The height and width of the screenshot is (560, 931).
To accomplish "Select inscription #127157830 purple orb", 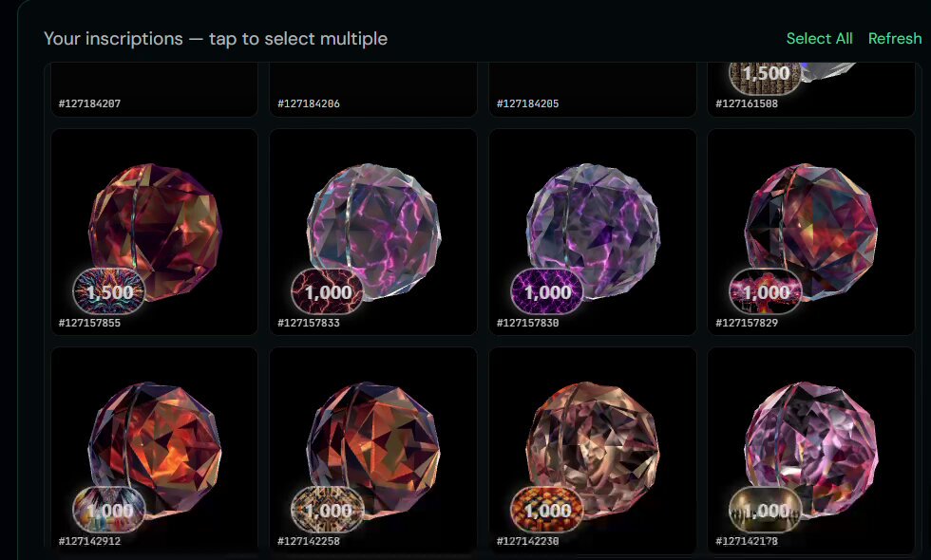I will pyautogui.click(x=593, y=230).
